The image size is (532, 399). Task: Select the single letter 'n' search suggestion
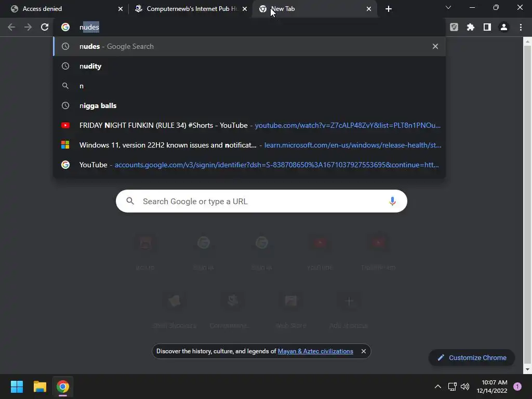(249, 86)
